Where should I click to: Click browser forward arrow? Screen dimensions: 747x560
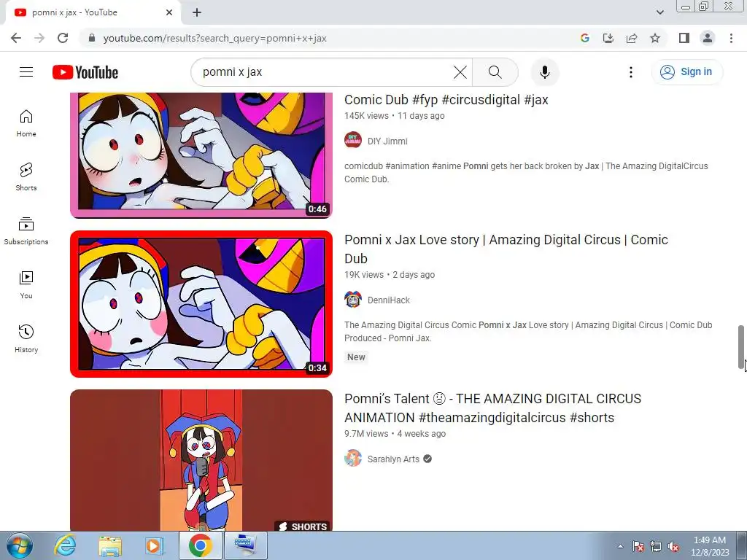tap(39, 38)
